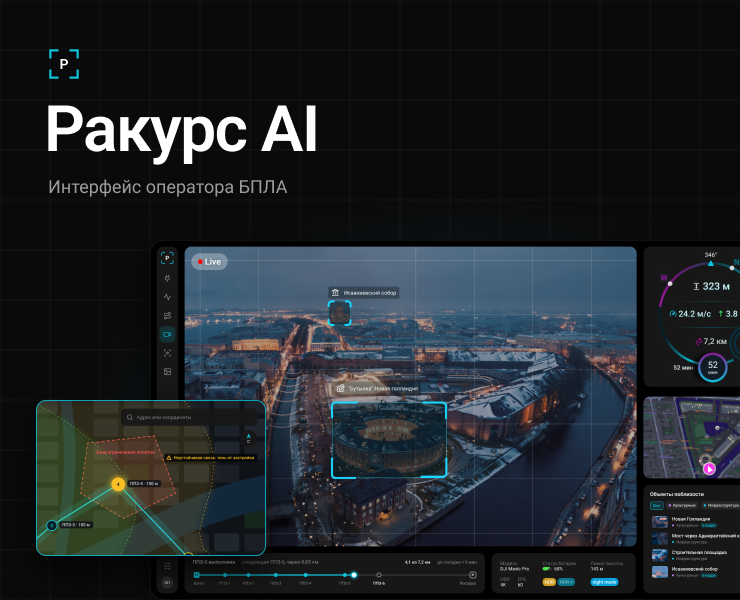
Task: Click the Live recording indicator badge
Action: point(209,262)
